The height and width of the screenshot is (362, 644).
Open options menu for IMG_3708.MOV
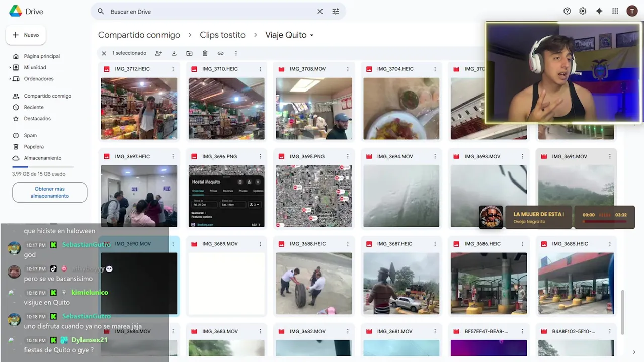[x=348, y=69]
